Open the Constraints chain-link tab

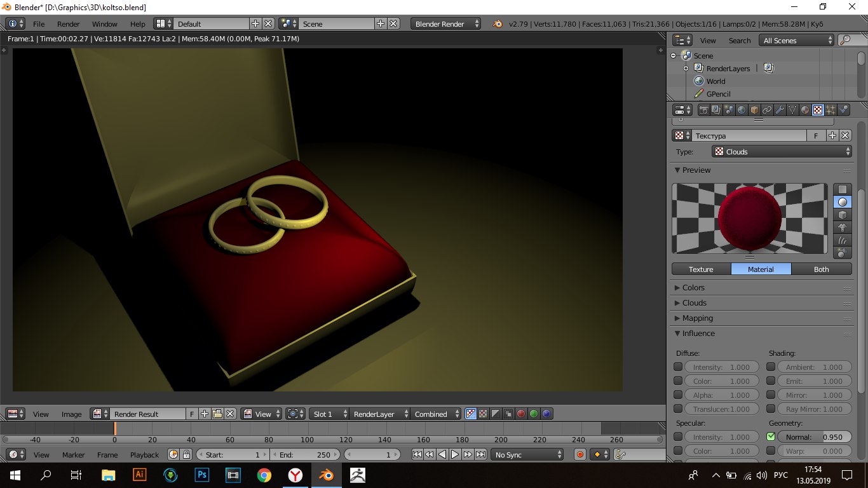coord(767,110)
